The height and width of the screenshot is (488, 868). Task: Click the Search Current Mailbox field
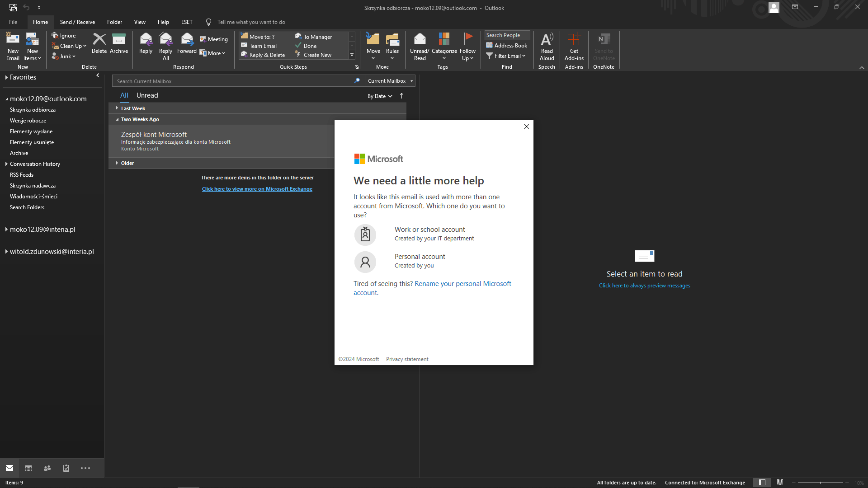tap(234, 81)
